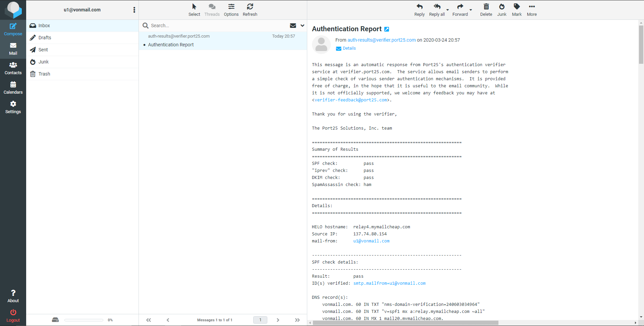Open the account three-dot menu
The height and width of the screenshot is (326, 644).
pyautogui.click(x=134, y=10)
